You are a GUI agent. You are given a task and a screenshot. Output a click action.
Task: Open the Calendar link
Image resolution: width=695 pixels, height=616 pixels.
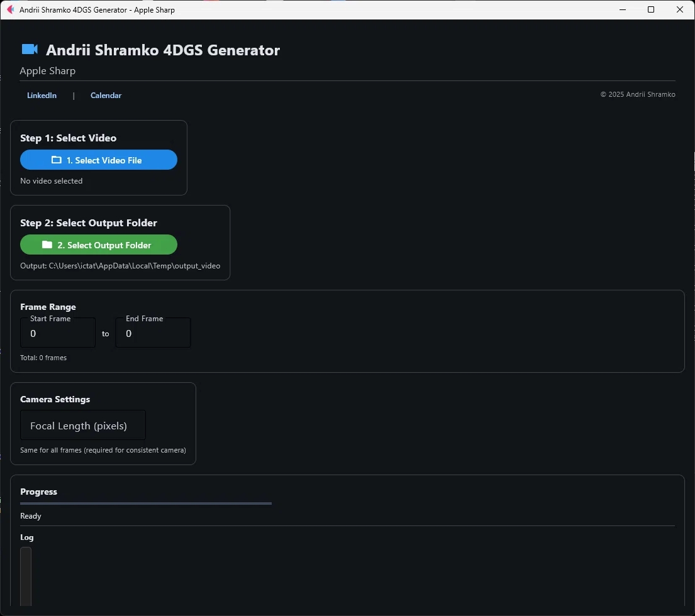pos(106,95)
